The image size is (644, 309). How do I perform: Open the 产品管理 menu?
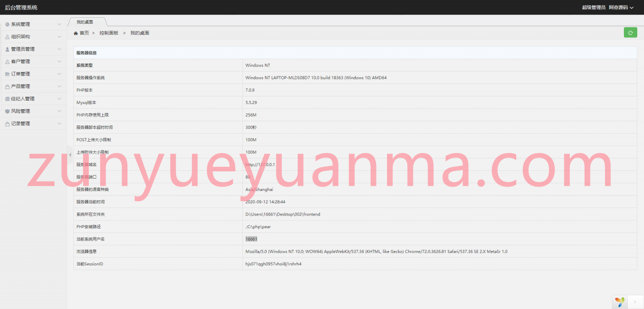tap(33, 86)
